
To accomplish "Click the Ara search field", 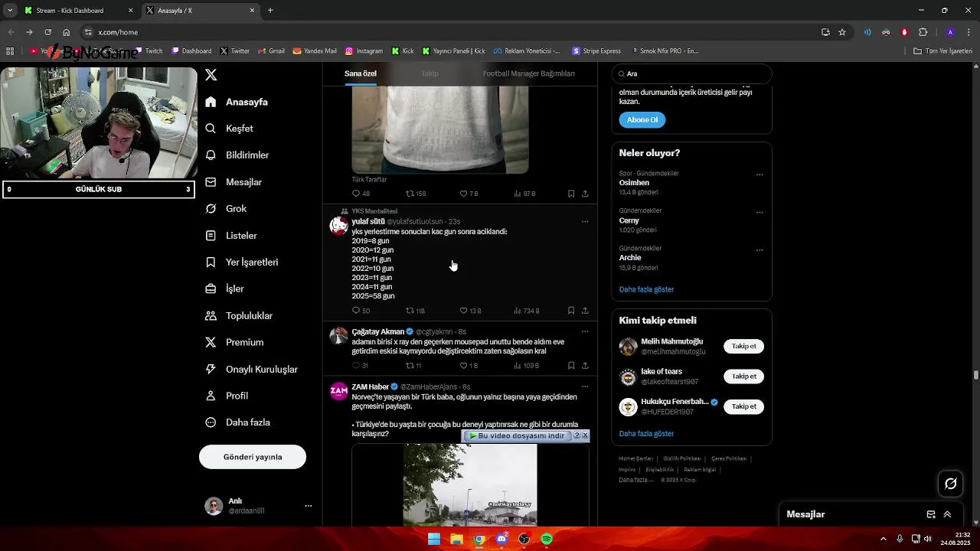I will [x=691, y=73].
